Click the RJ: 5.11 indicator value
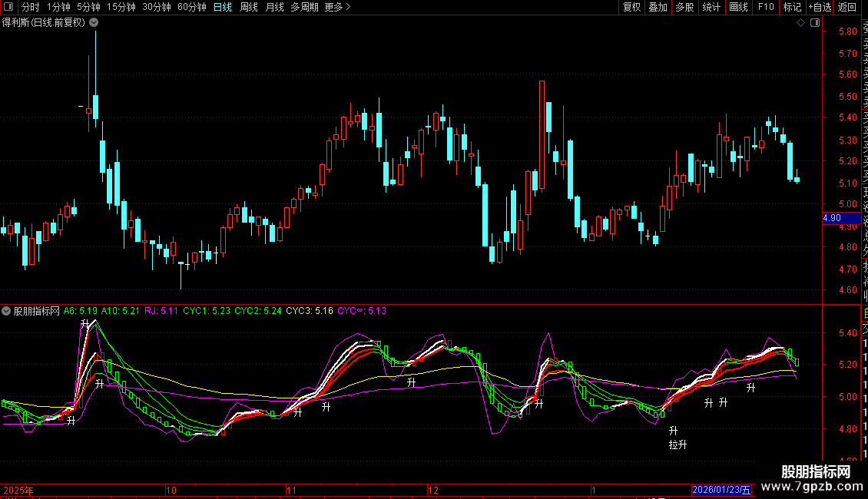Viewport: 868px width, 499px height. pos(161,311)
